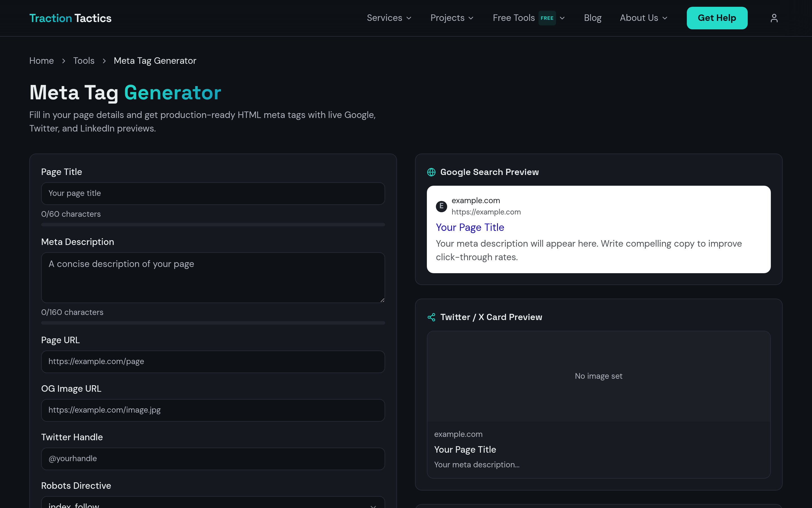Click Your Page Title in Twitter card
This screenshot has width=812, height=508.
click(465, 450)
